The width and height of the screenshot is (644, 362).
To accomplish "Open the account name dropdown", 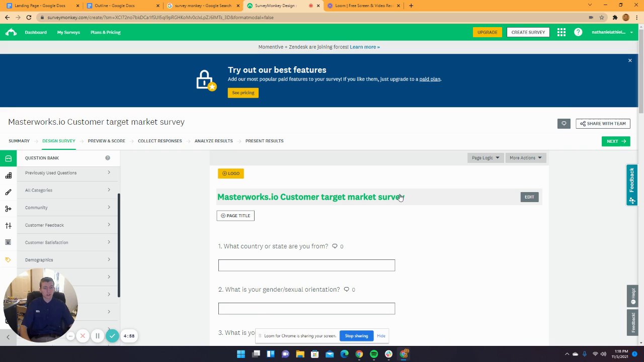I will pyautogui.click(x=612, y=32).
